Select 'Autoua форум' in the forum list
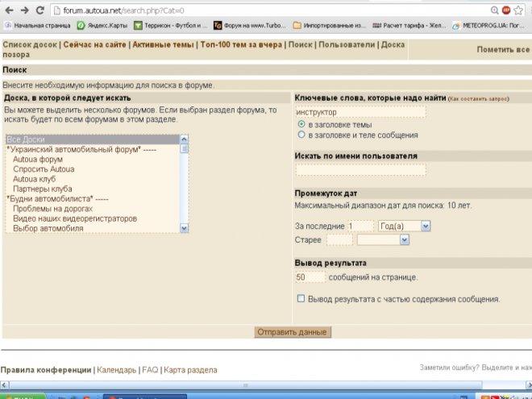The width and height of the screenshot is (532, 399). click(x=38, y=160)
